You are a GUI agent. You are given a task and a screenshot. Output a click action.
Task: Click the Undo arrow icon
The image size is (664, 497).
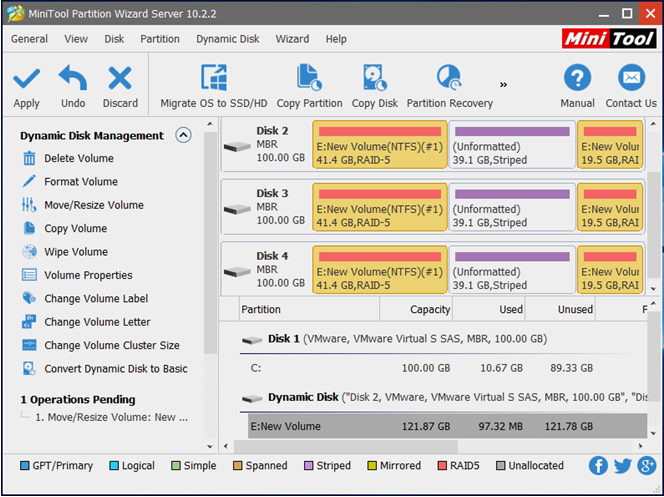(73, 77)
